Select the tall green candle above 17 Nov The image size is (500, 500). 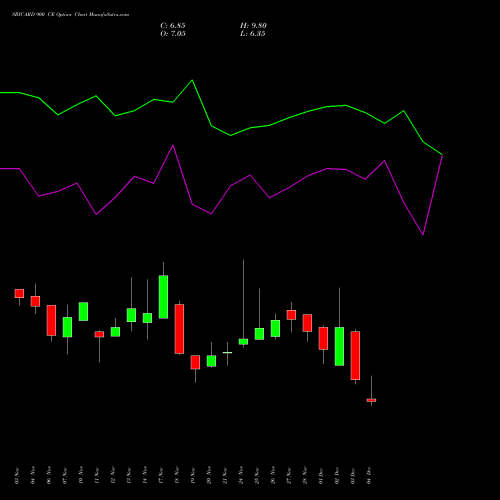click(x=163, y=297)
